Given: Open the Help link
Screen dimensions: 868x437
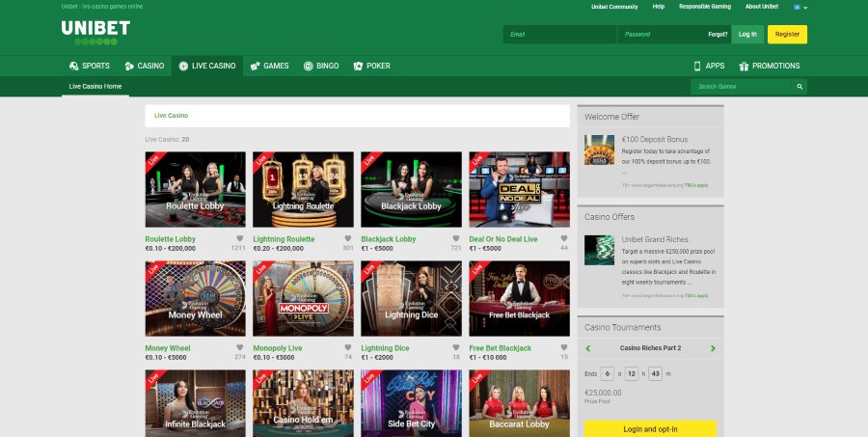Looking at the screenshot, I should click(x=658, y=7).
